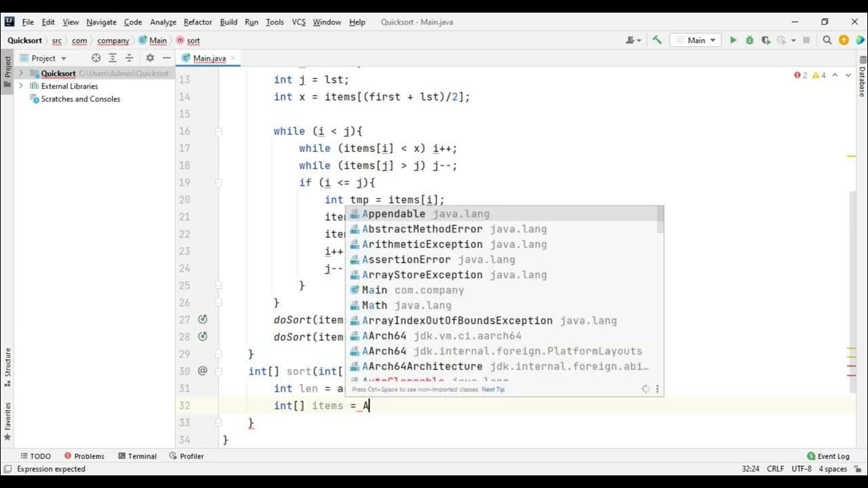The image size is (868, 488).
Task: Collapse the if block fold on line 19
Action: [x=219, y=182]
